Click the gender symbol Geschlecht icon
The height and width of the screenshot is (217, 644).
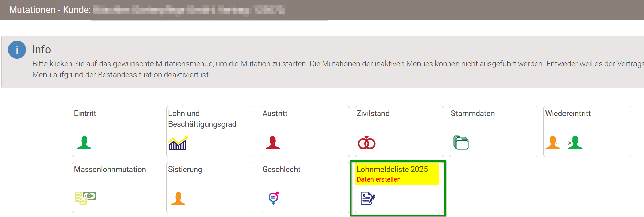pyautogui.click(x=273, y=198)
